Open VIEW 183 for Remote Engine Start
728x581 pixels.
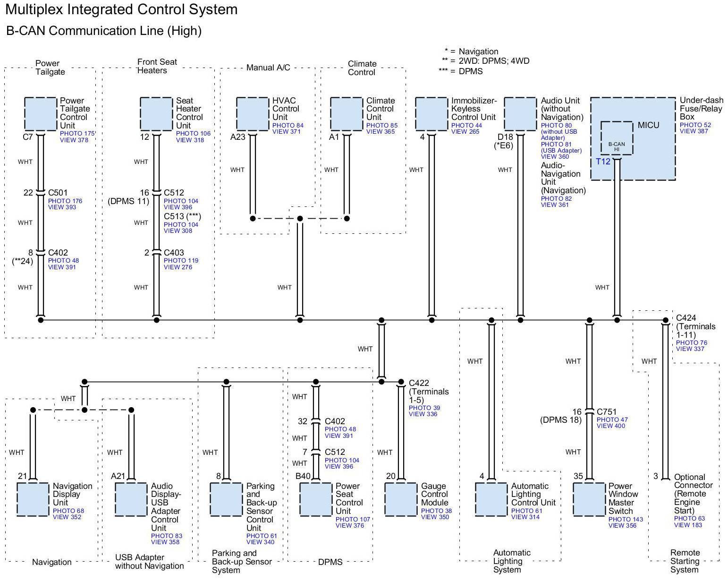688,525
